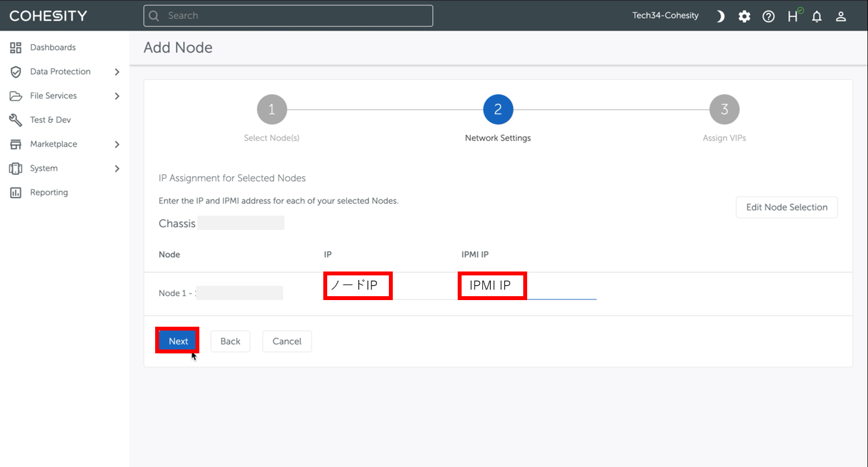Go to step 1 Select Node(s)

271,110
